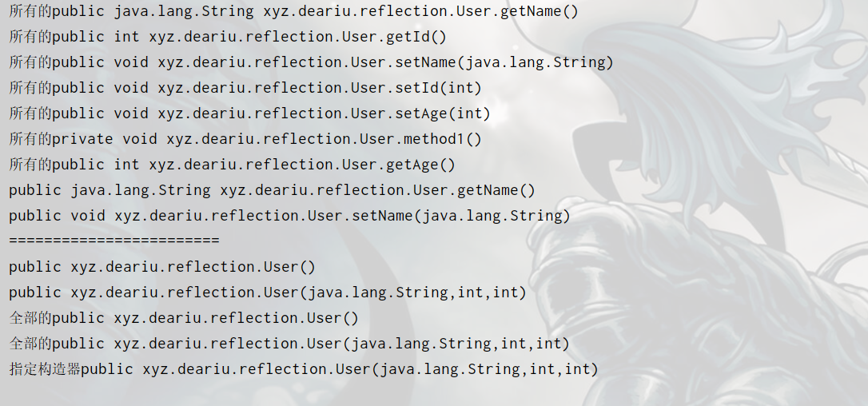Click the 所有的 getId() output line
The width and height of the screenshot is (868, 406).
click(228, 37)
